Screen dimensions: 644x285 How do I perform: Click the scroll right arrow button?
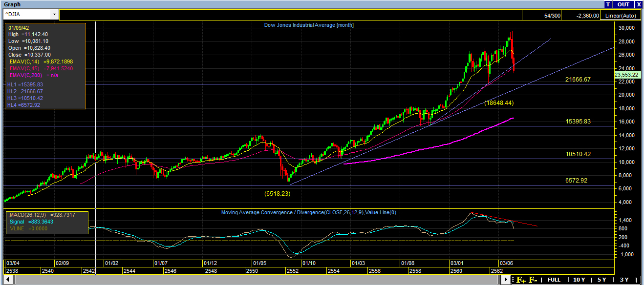point(506,280)
